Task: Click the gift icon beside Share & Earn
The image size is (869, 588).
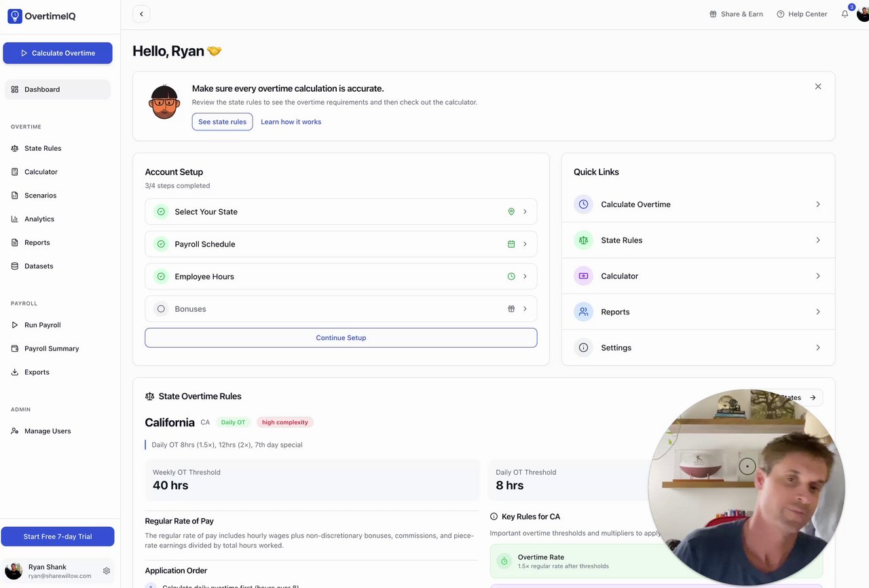Action: point(713,14)
